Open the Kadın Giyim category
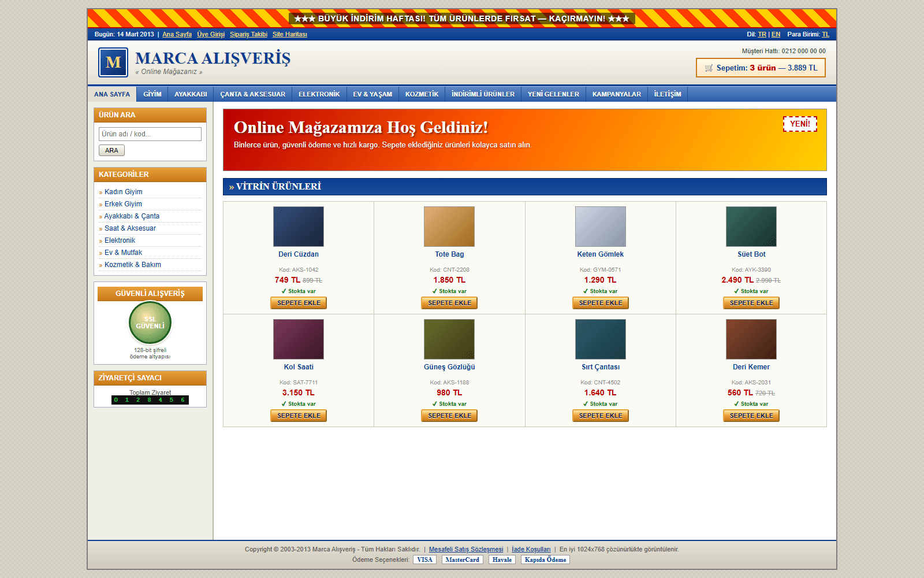The image size is (924, 578). [x=123, y=192]
